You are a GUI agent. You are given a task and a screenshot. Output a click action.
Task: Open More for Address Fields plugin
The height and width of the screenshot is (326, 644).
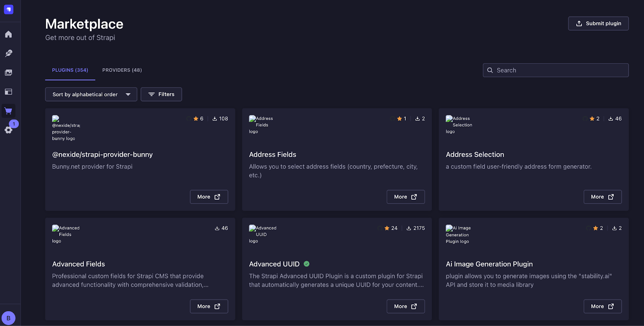[406, 197]
